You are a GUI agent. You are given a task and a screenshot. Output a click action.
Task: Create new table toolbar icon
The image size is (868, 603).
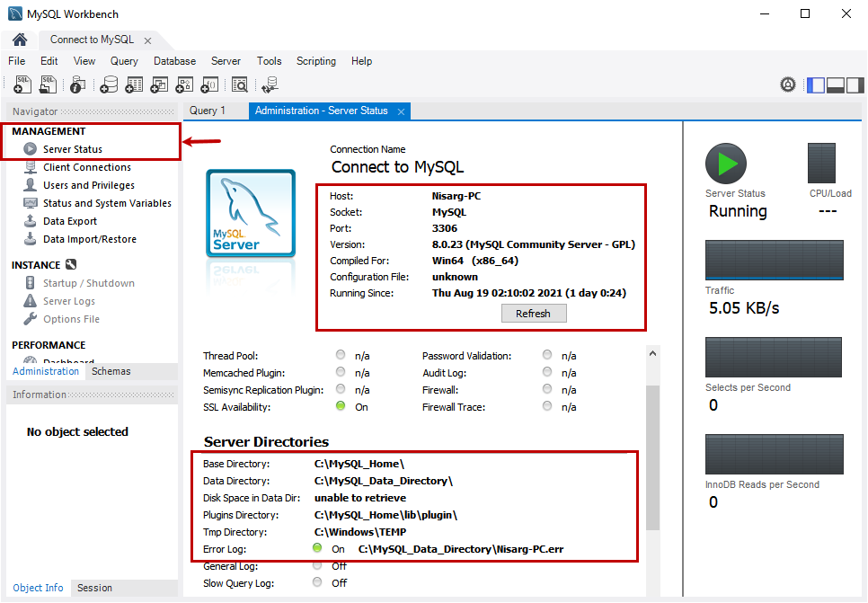point(134,84)
